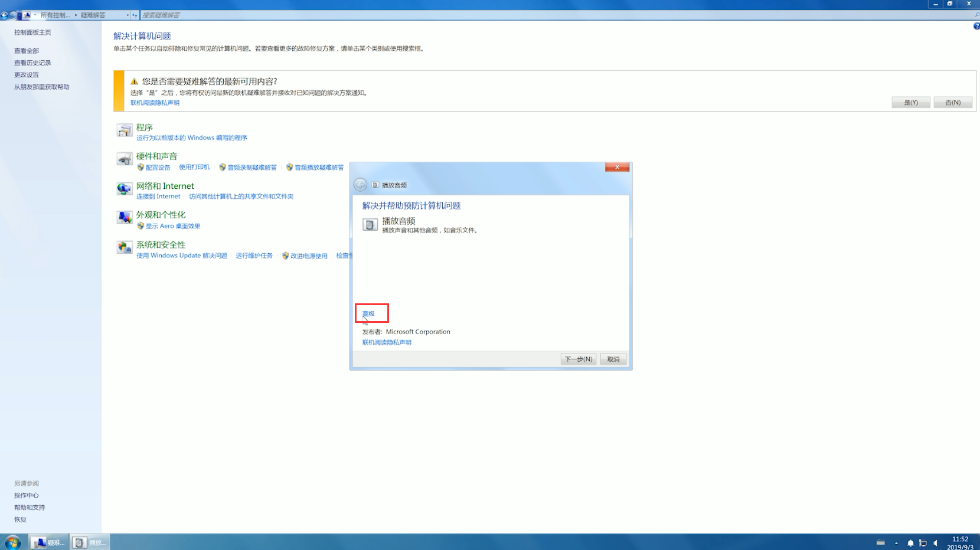Screen dimensions: 980x550
Task: Open the 网络和 Internet heading
Action: click(165, 186)
